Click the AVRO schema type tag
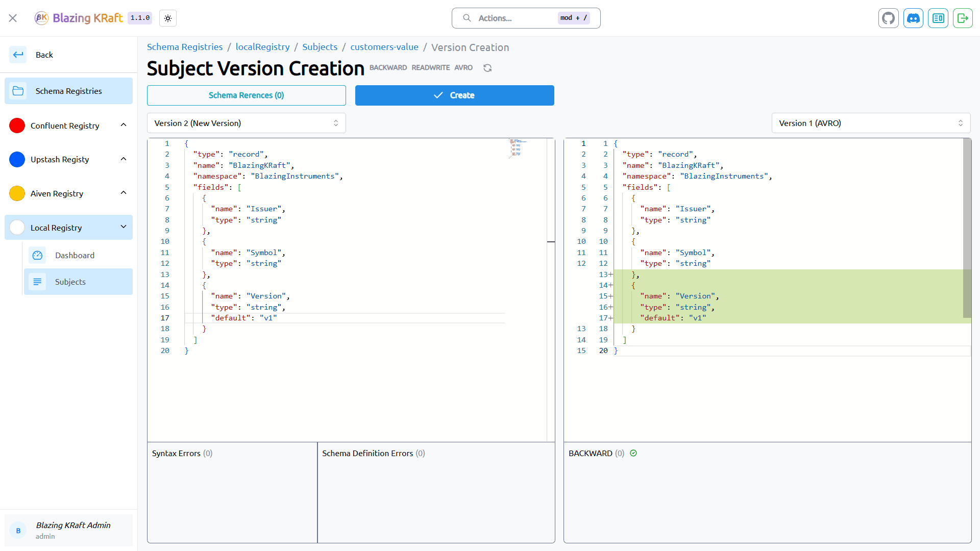The height and width of the screenshot is (551, 980). (463, 67)
